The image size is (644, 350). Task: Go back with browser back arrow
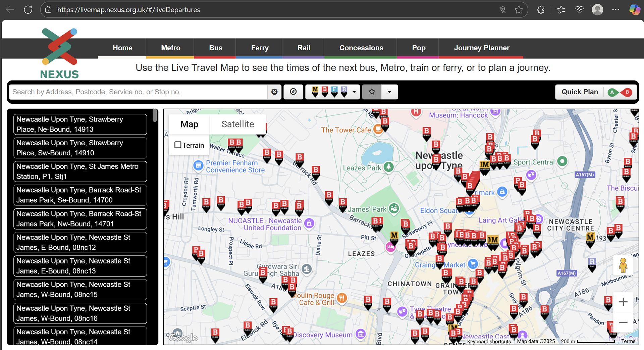point(10,10)
